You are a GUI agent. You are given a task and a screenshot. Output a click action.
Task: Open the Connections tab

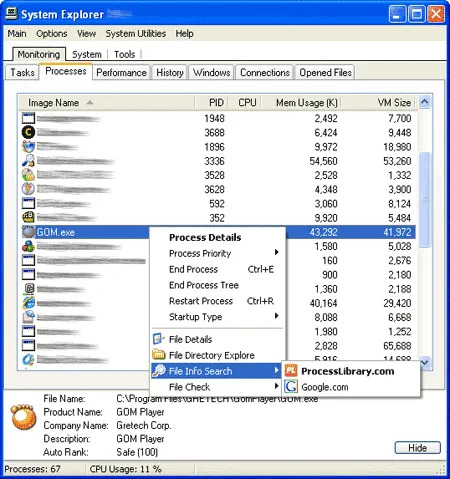(265, 72)
